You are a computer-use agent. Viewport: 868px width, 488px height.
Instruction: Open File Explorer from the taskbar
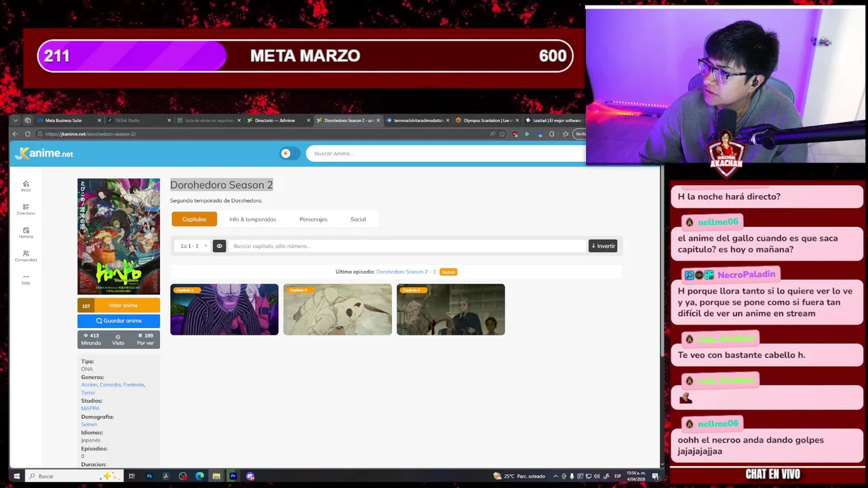click(216, 476)
